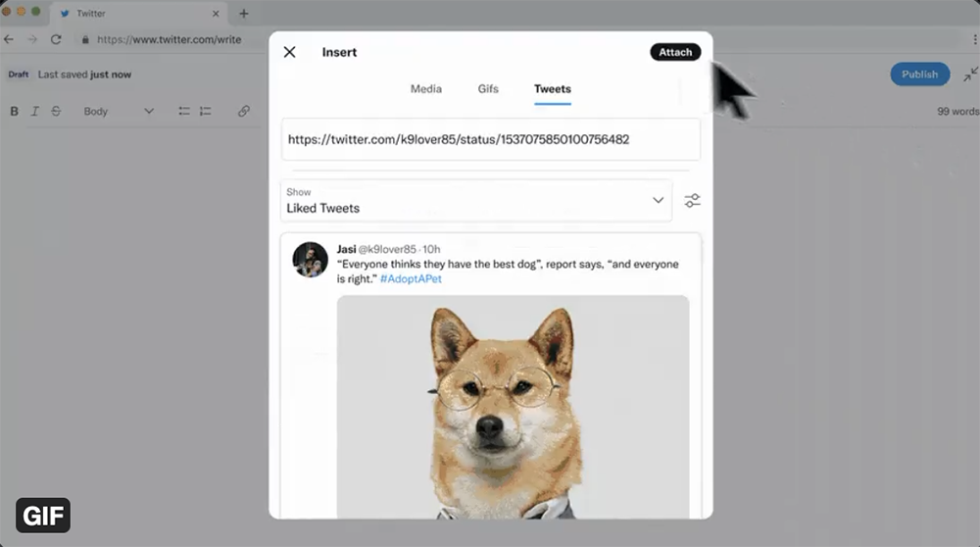Viewport: 980px width, 547px height.
Task: Click the Publish button
Action: [919, 74]
